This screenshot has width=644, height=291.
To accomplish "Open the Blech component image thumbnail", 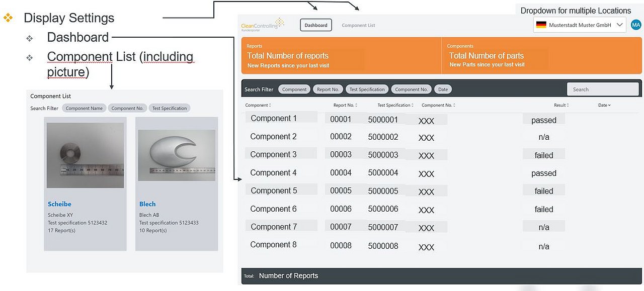I will (177, 155).
